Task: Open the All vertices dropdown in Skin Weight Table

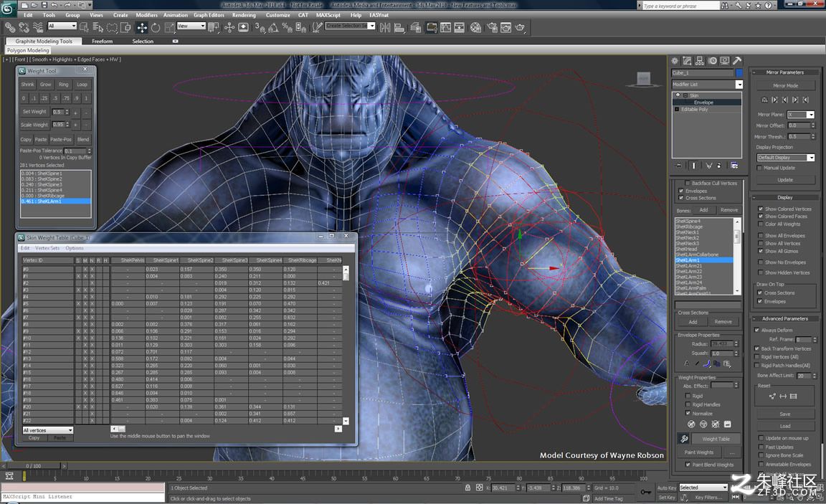Action: click(x=47, y=430)
